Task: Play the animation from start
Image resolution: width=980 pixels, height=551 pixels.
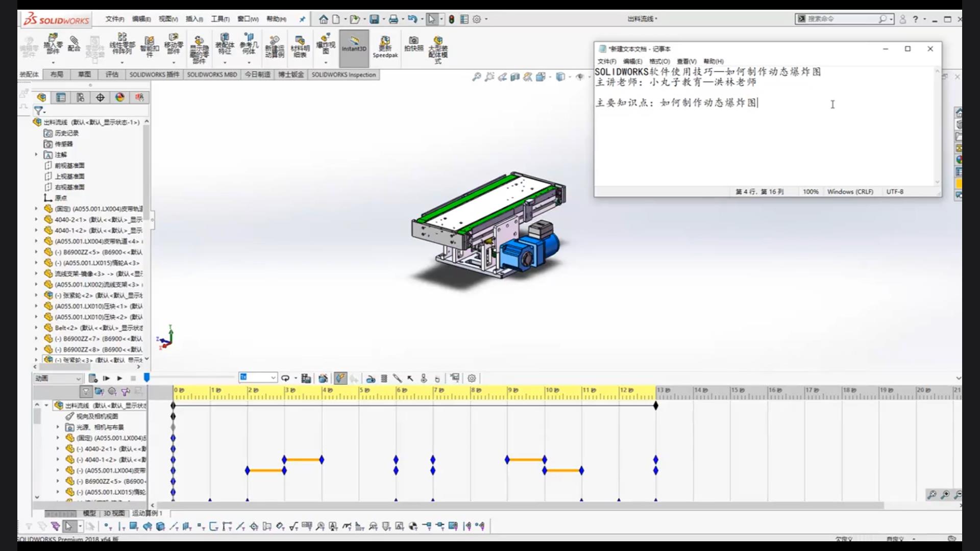Action: pos(106,378)
